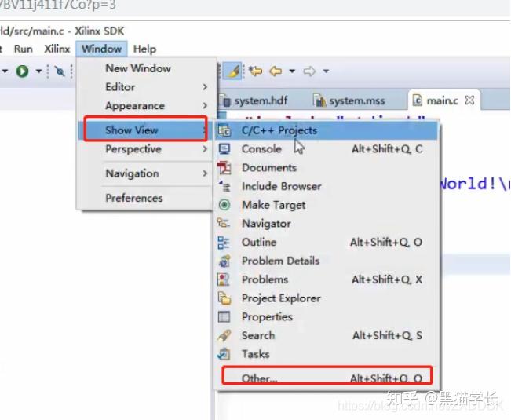Expand the Editor submenu

coord(147,87)
